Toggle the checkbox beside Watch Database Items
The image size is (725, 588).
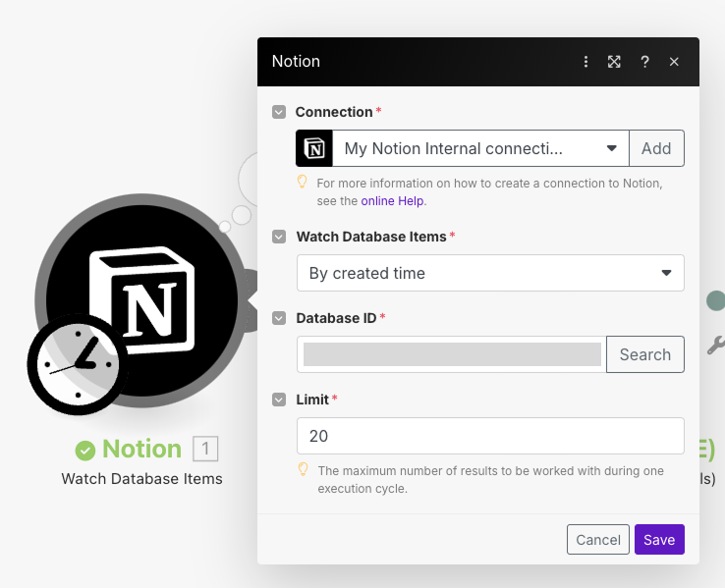[x=279, y=237]
